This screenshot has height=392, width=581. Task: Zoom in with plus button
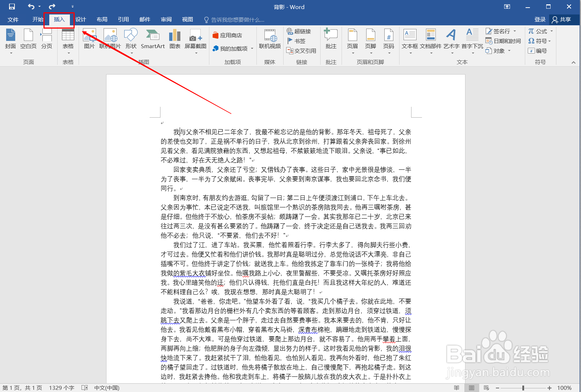pyautogui.click(x=549, y=388)
